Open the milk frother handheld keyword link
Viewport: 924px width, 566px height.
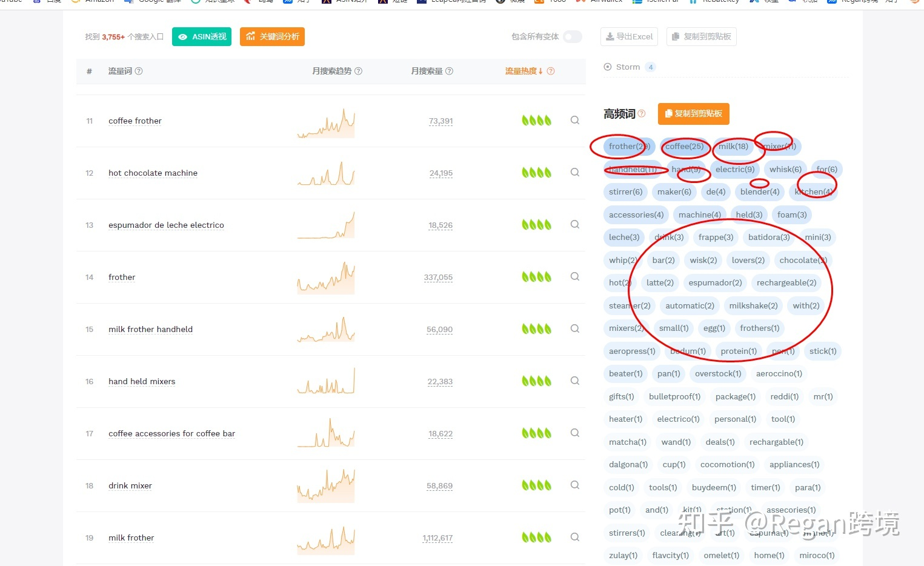150,329
